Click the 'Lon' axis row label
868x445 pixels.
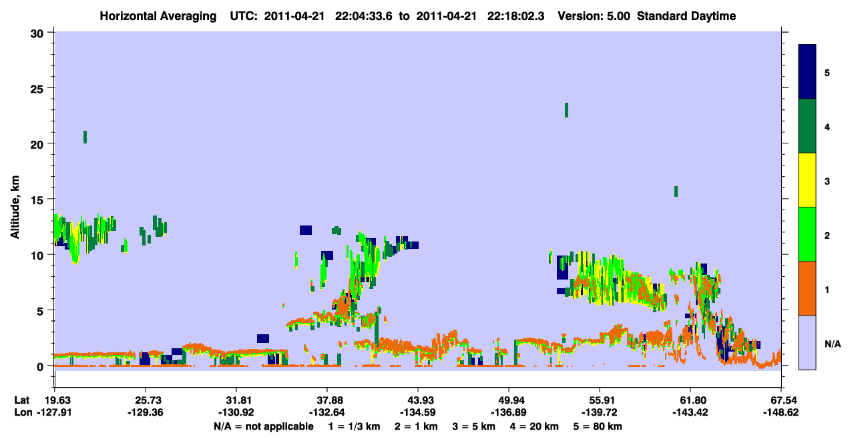22,412
